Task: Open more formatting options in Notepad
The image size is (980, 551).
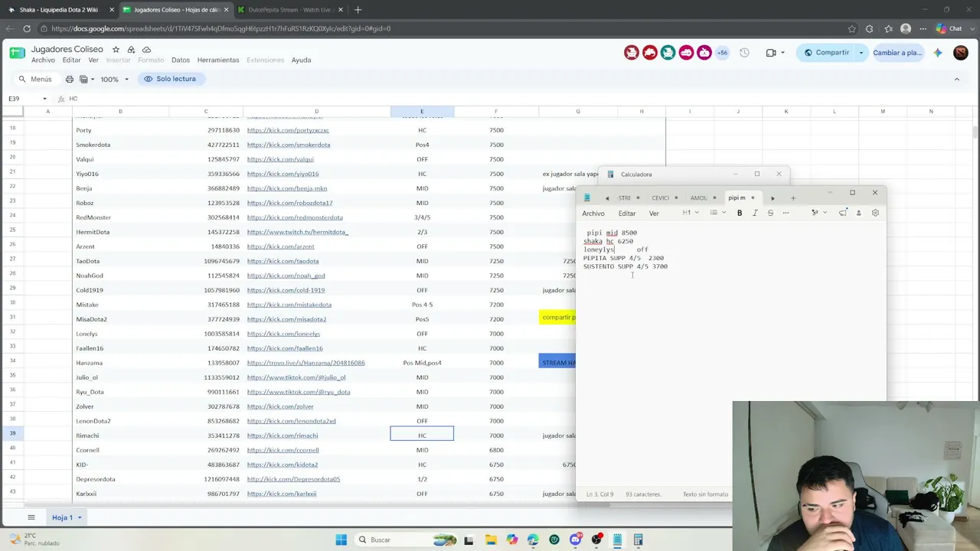Action: (786, 213)
